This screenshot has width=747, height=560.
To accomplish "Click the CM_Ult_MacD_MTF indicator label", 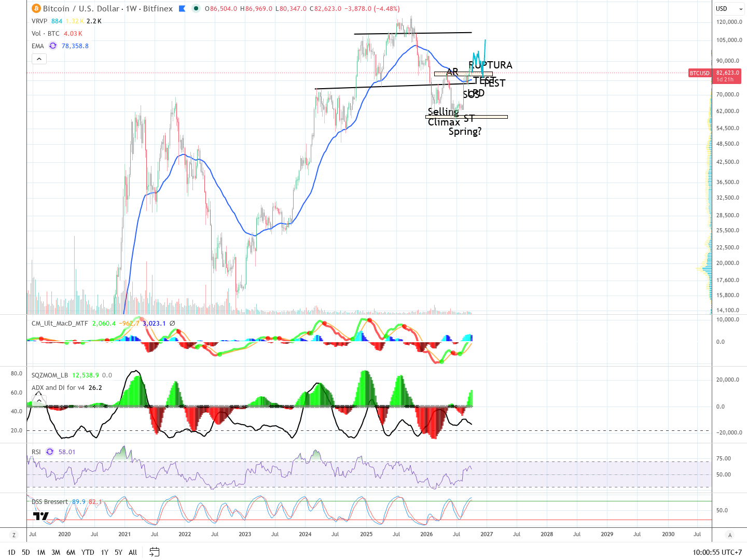I will pyautogui.click(x=60, y=323).
